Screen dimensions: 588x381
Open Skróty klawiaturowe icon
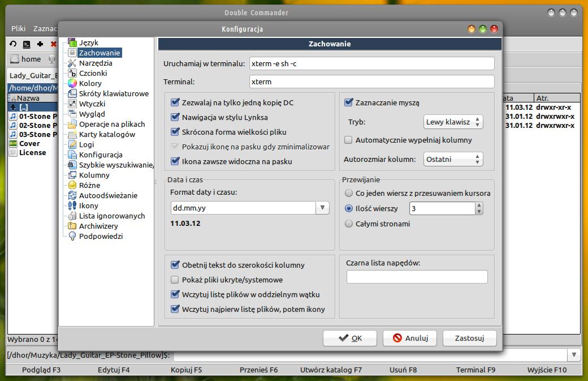pyautogui.click(x=72, y=93)
